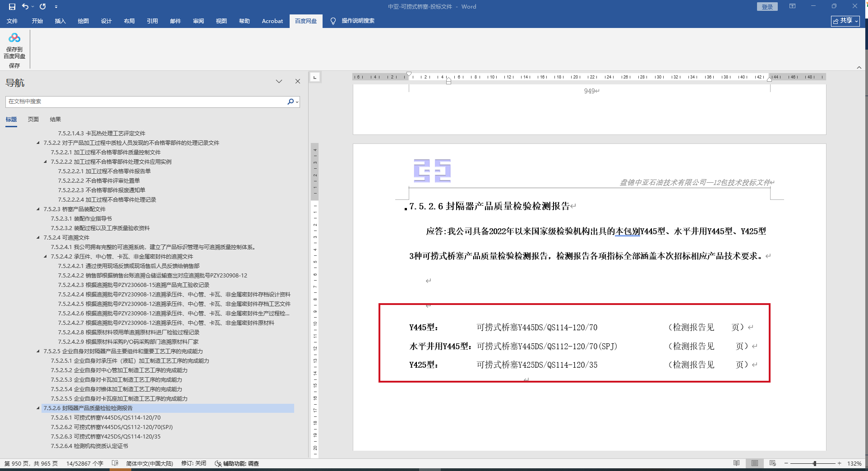The width and height of the screenshot is (868, 471).
Task: Click the zoom slider handle
Action: (x=815, y=463)
